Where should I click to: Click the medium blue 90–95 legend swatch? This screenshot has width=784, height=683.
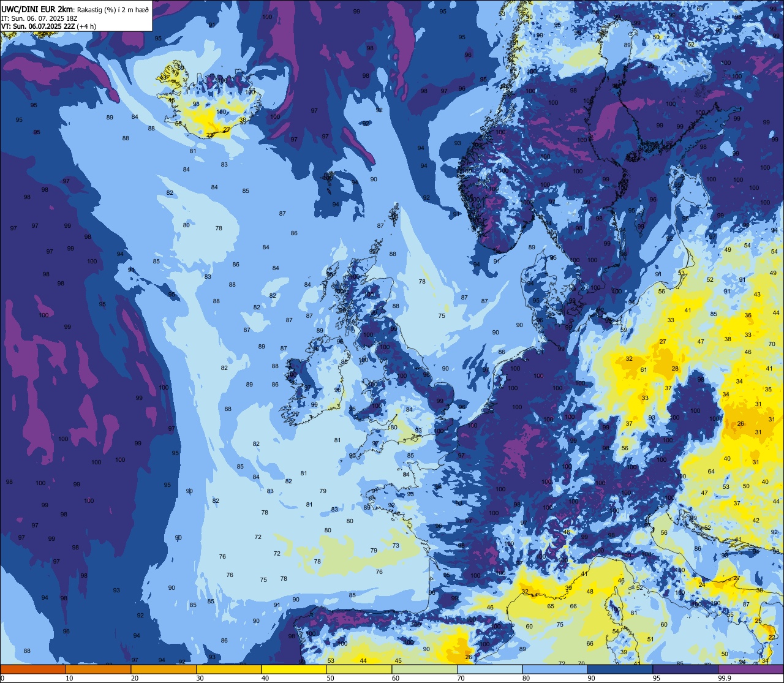[620, 670]
